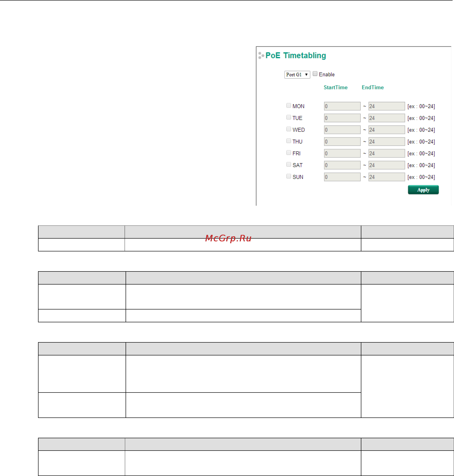Viewport: 454px width, 476px height.
Task: Click the WED EndTime field
Action: pyautogui.click(x=387, y=130)
